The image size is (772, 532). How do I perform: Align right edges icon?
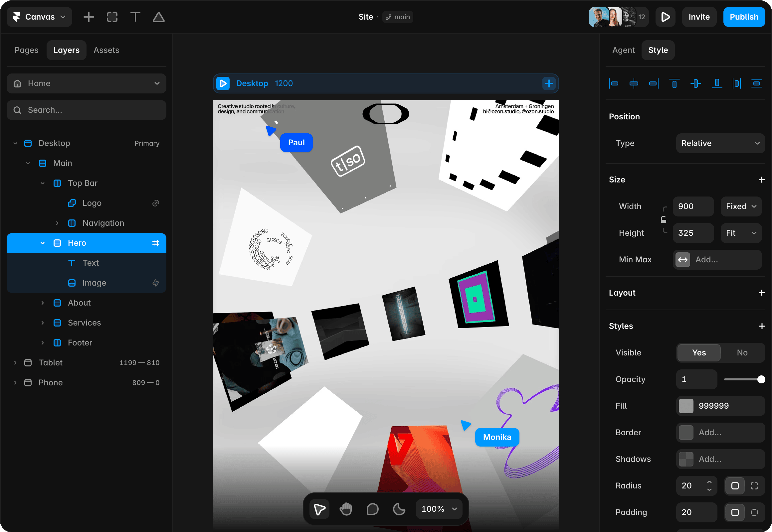[654, 83]
